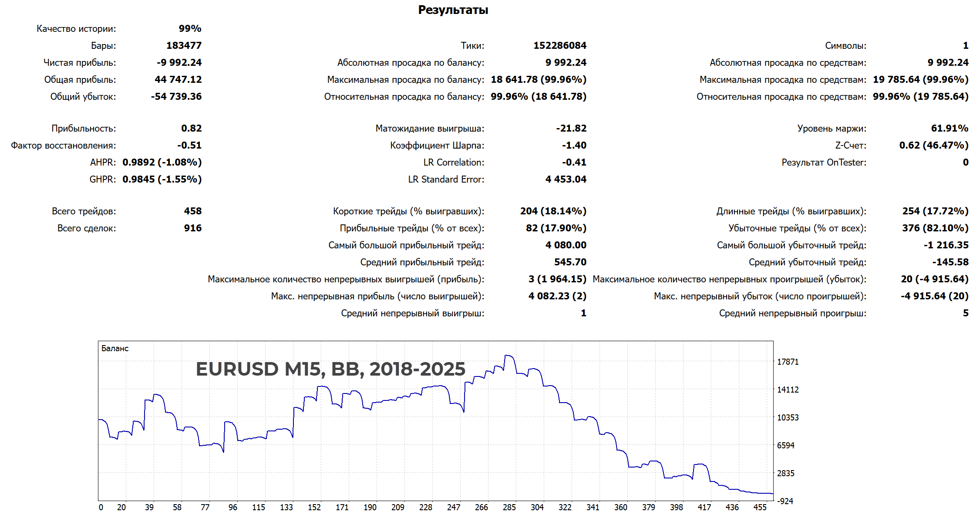Click the Баланс chart legend label
This screenshot has width=980, height=522.
(x=115, y=348)
